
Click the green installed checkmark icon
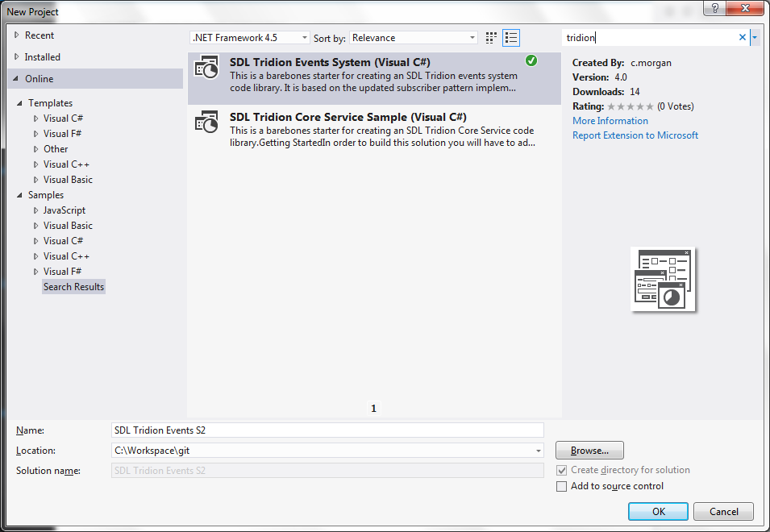tap(531, 60)
